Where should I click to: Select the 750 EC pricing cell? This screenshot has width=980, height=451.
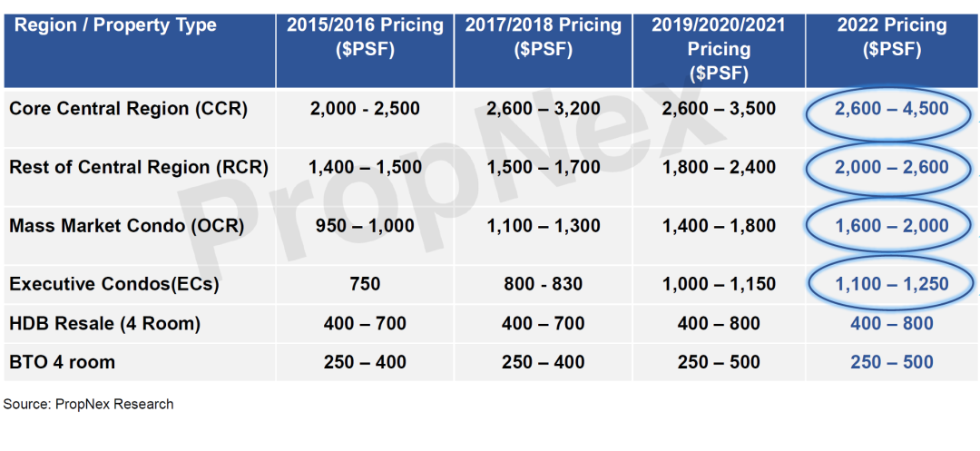(x=365, y=284)
